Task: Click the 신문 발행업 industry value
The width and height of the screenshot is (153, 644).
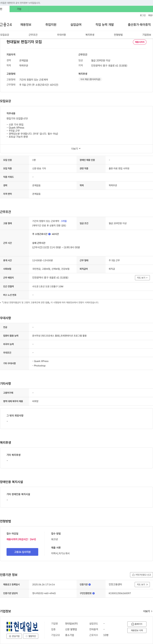Action: (71, 629)
